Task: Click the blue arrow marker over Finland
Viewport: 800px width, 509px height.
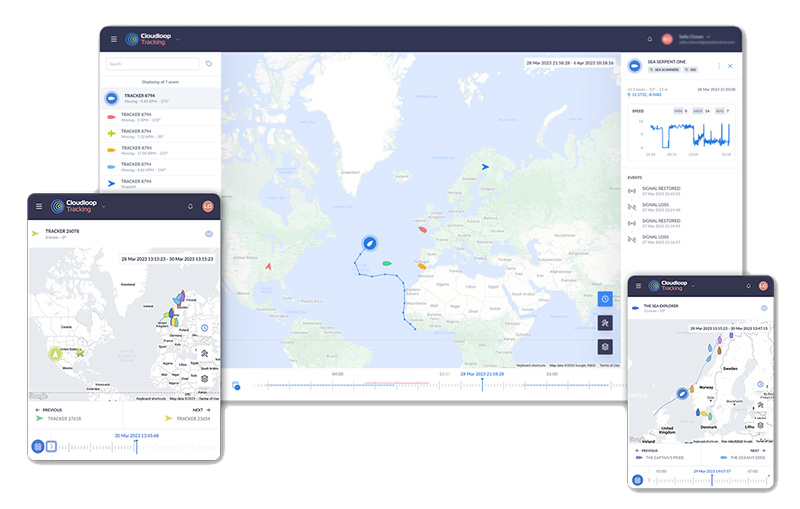Action: click(x=485, y=167)
